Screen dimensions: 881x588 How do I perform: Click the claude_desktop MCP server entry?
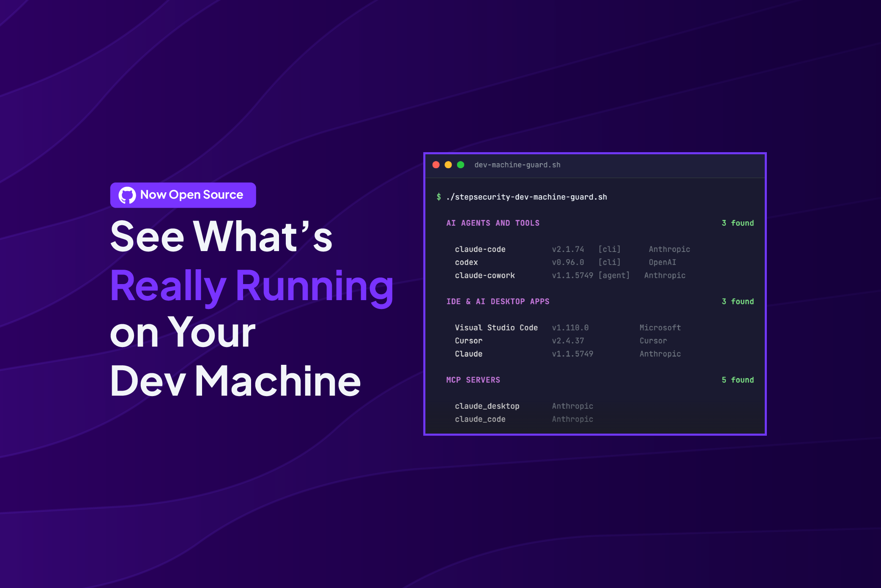[487, 406]
